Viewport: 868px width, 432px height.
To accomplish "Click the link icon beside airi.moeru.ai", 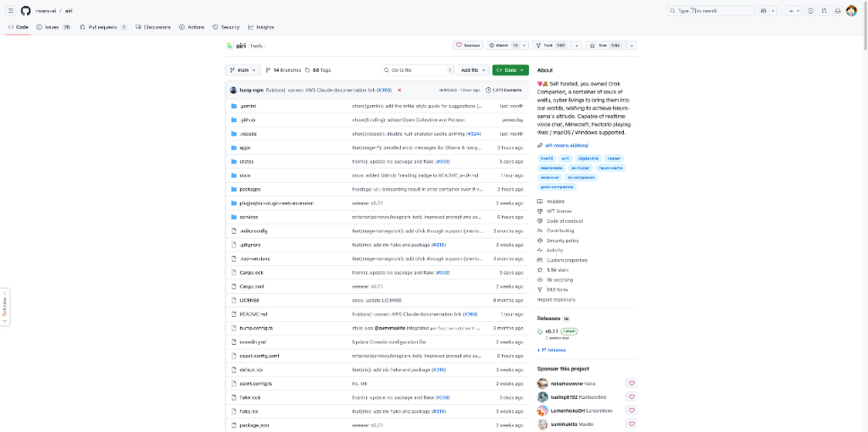I will [x=540, y=146].
